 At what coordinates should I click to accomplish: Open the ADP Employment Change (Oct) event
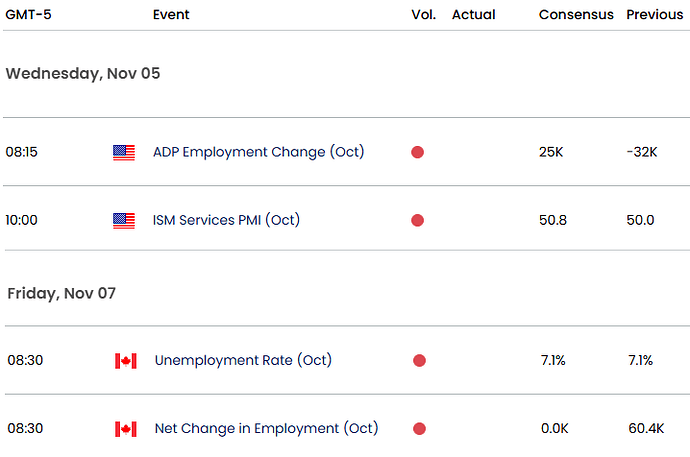click(258, 152)
